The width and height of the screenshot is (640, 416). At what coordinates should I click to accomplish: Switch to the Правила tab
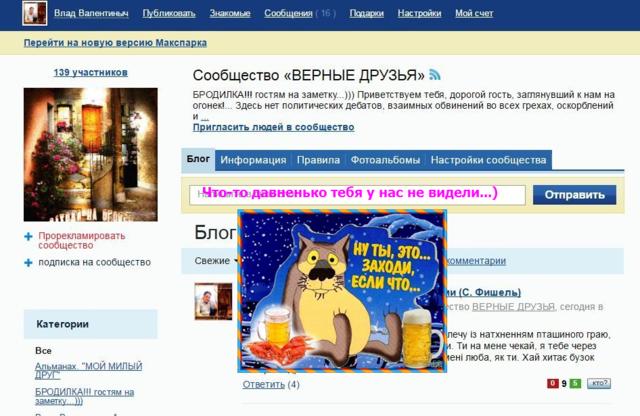coord(318,160)
